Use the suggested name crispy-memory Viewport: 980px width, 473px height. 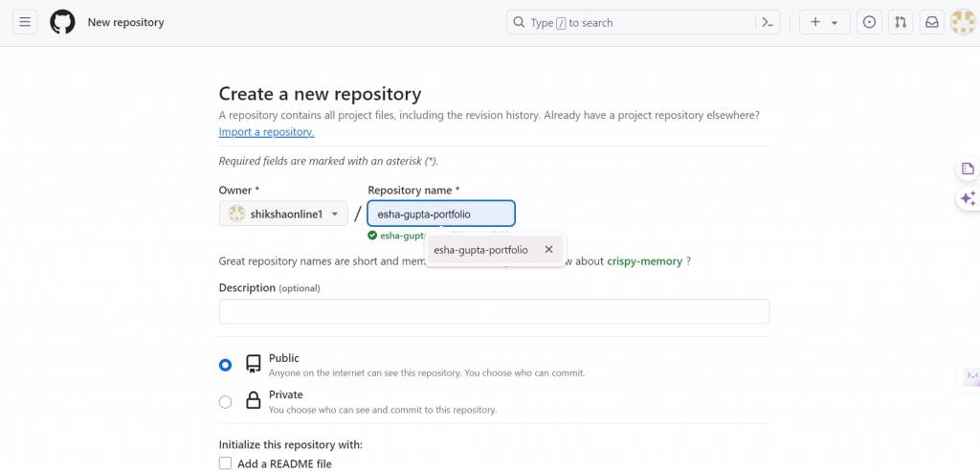[x=644, y=261]
